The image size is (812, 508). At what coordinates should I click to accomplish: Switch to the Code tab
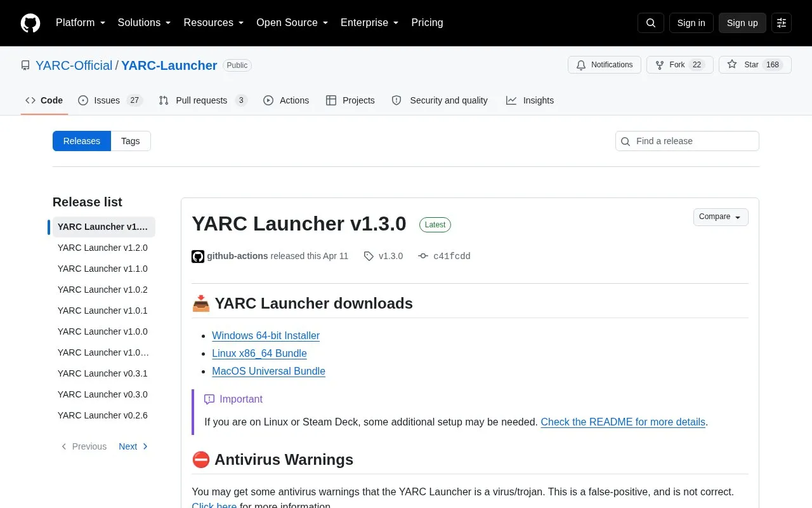click(x=44, y=100)
